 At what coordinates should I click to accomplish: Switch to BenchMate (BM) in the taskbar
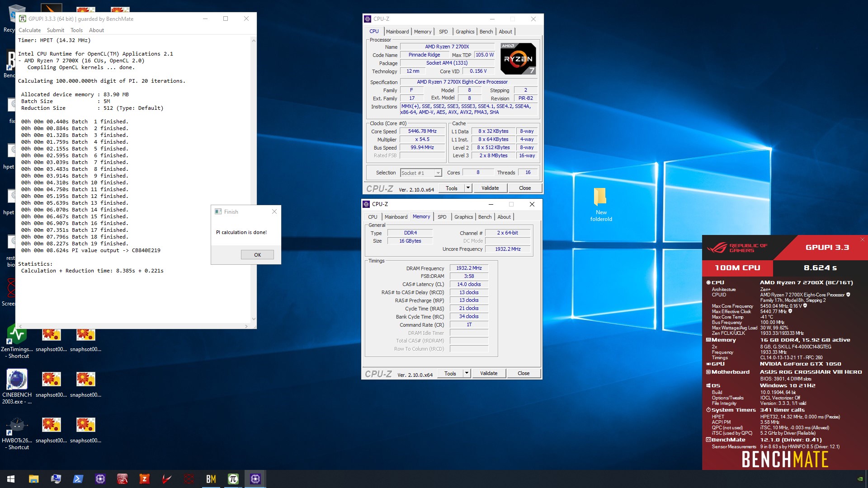pos(211,479)
